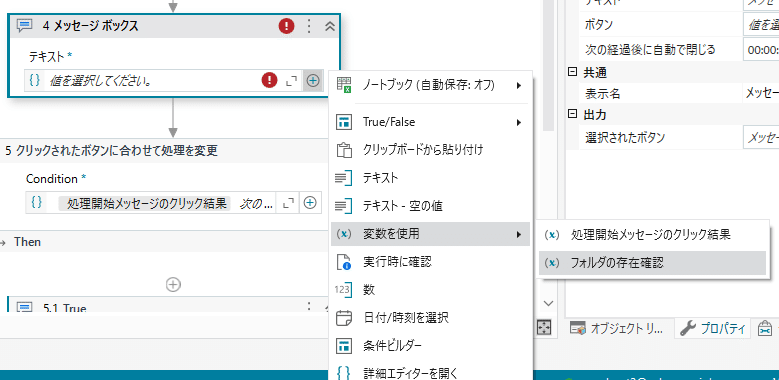Click the curly braces icon in テキスト field
Image resolution: width=779 pixels, height=380 pixels.
[35, 80]
